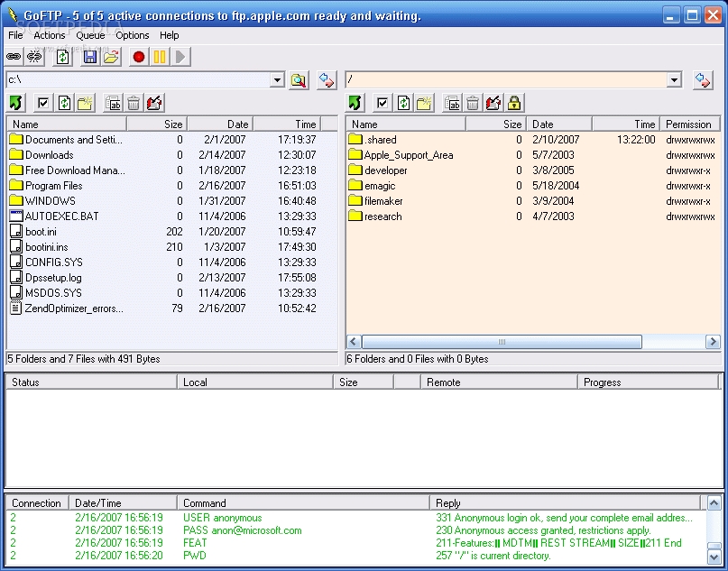Click the log pane scroll-up arrow

pyautogui.click(x=714, y=502)
